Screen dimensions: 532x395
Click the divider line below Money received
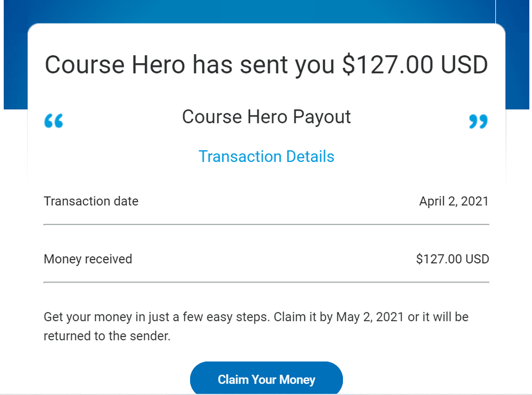click(266, 282)
